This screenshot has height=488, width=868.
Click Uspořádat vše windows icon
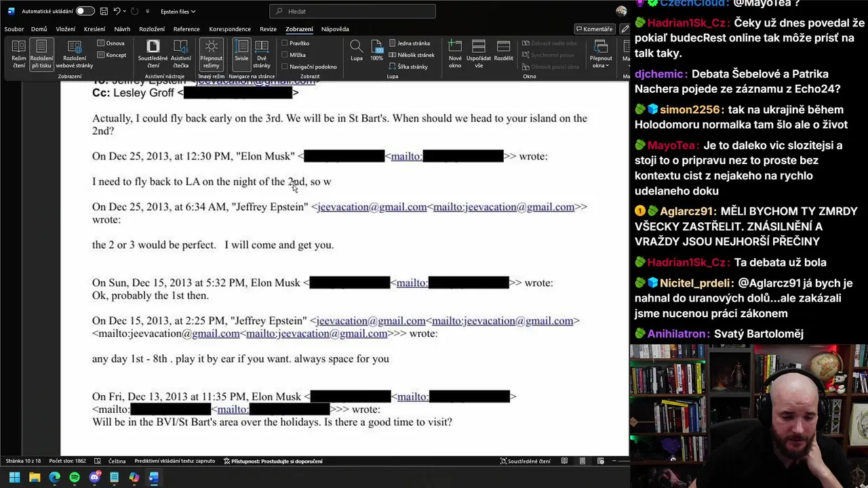click(x=479, y=54)
